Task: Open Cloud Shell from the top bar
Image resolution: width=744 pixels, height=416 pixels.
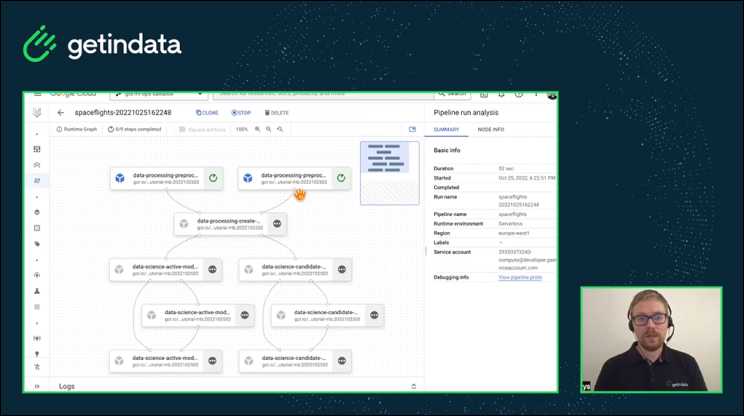Action: 484,95
